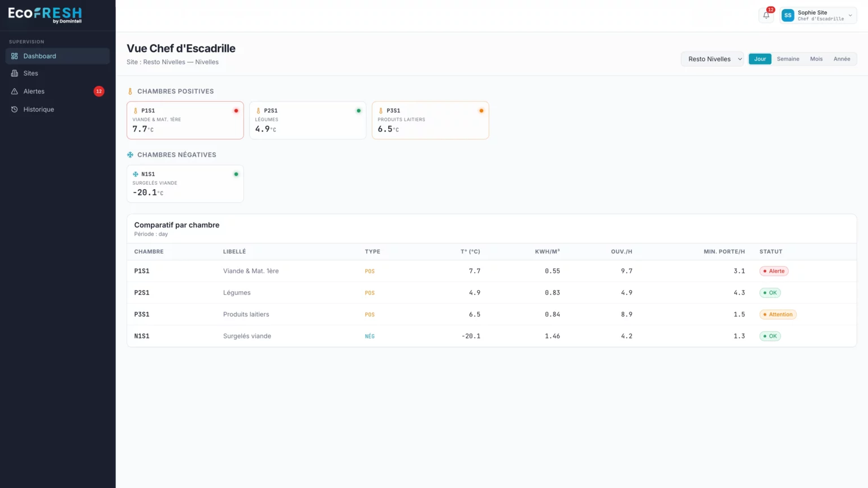Click the OK status badge in P2S1 row
868x488 pixels.
[x=770, y=293]
